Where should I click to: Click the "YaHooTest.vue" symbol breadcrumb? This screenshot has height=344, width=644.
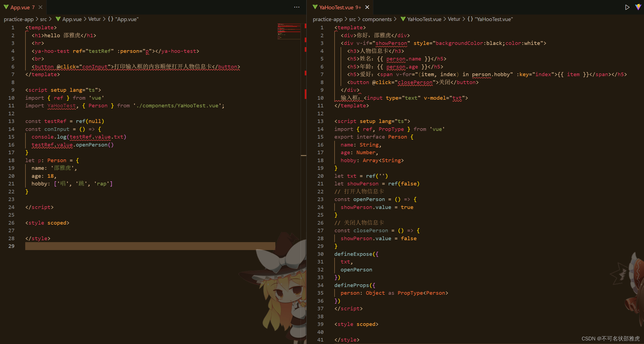(490, 19)
